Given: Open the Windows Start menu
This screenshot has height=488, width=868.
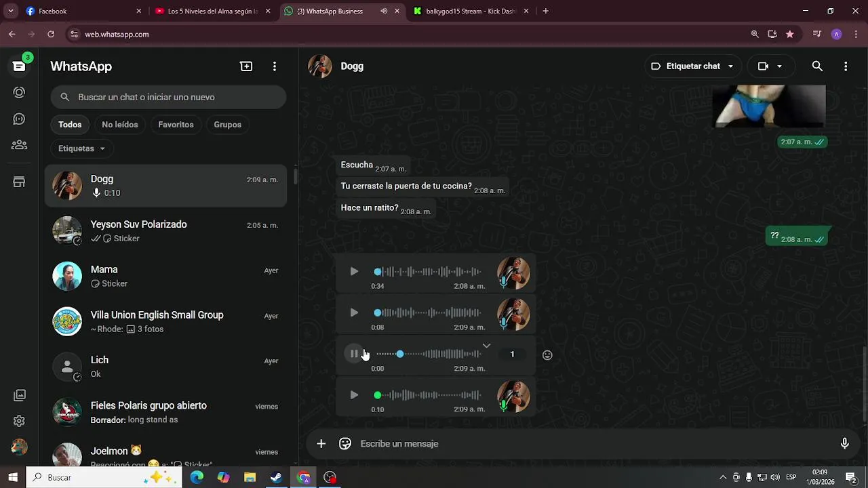Looking at the screenshot, I should (x=13, y=477).
